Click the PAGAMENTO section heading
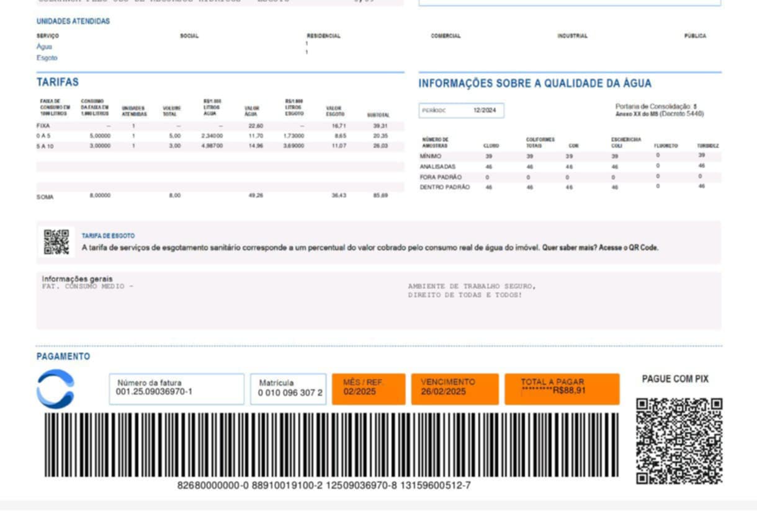This screenshot has height=532, width=757. click(x=63, y=357)
